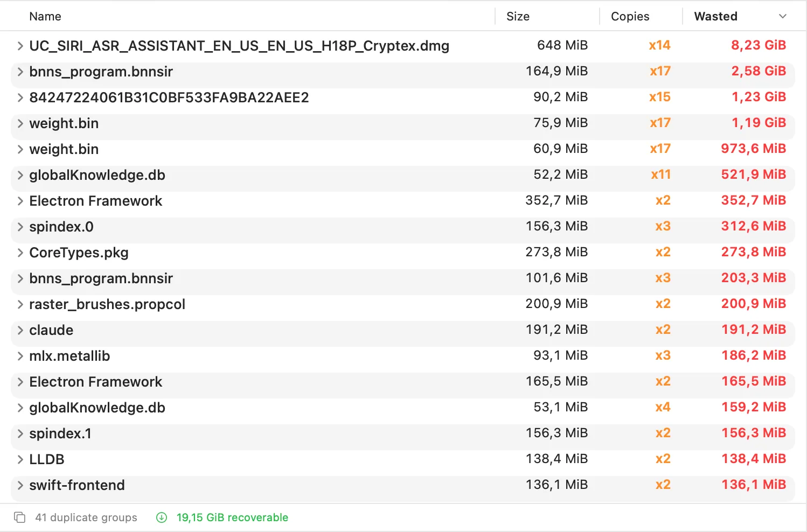Viewport: 807px width, 532px height.
Task: Expand the swift-frontend duplicate group
Action: click(x=20, y=485)
